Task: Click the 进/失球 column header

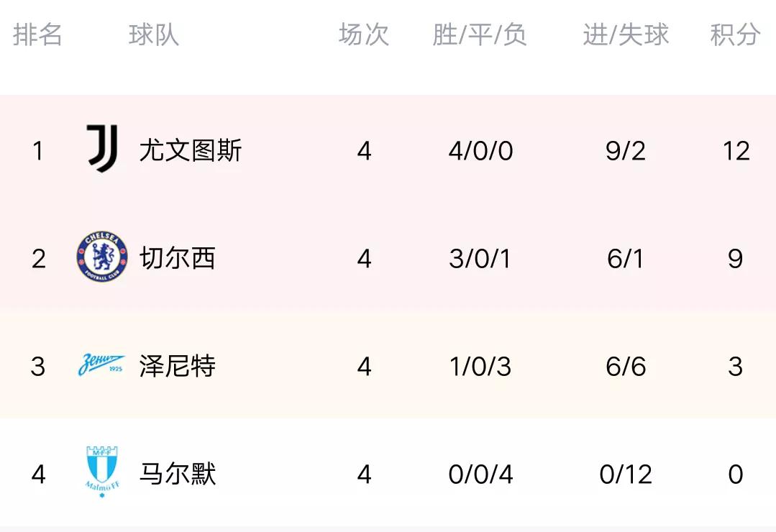Action: pos(626,35)
